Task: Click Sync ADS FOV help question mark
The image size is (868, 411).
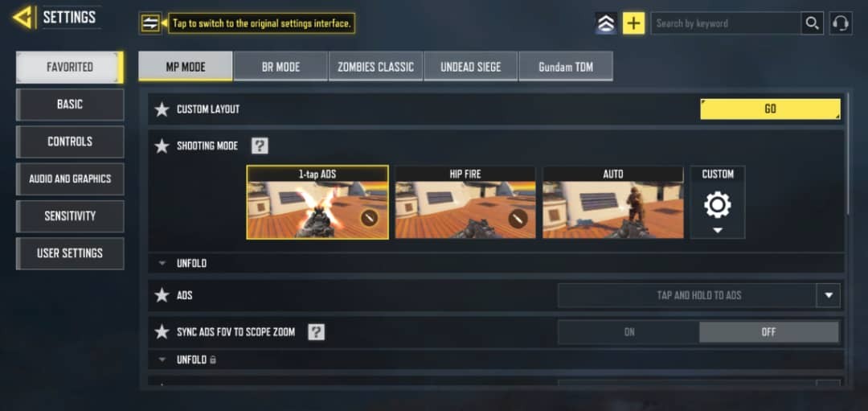Action: click(x=316, y=332)
